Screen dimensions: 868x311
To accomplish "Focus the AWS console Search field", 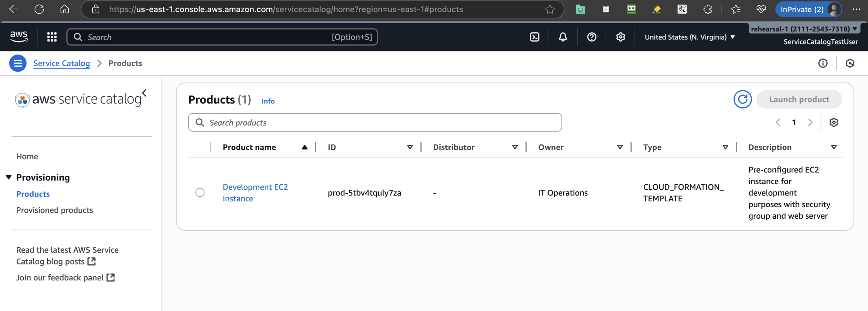I will (222, 37).
